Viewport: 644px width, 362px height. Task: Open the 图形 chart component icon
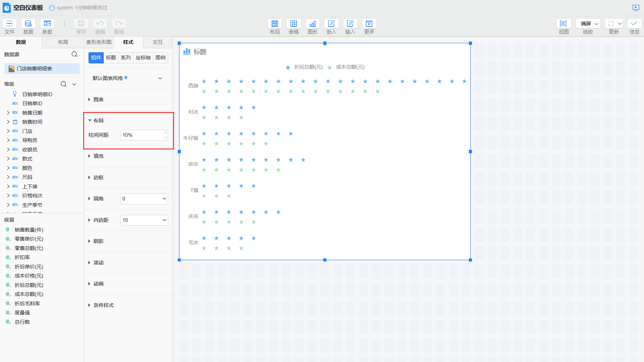click(312, 23)
